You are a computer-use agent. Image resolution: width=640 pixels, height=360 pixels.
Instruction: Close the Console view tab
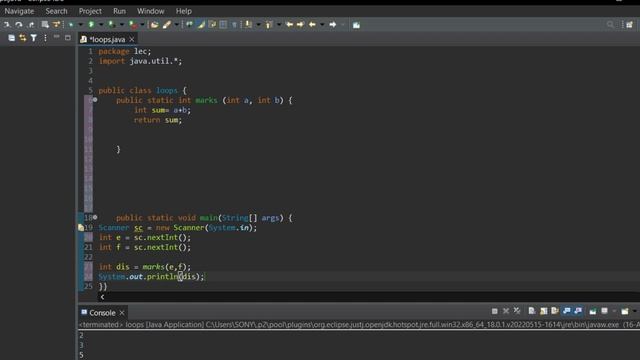[122, 313]
